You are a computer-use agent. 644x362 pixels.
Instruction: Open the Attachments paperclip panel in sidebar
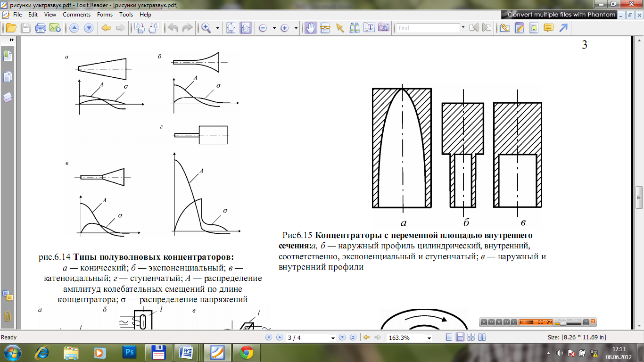8,316
